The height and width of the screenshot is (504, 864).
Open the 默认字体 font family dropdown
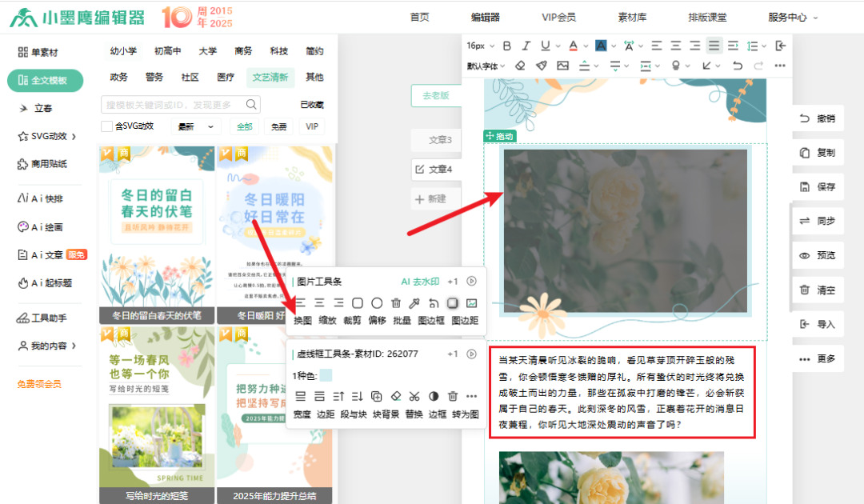tap(487, 66)
